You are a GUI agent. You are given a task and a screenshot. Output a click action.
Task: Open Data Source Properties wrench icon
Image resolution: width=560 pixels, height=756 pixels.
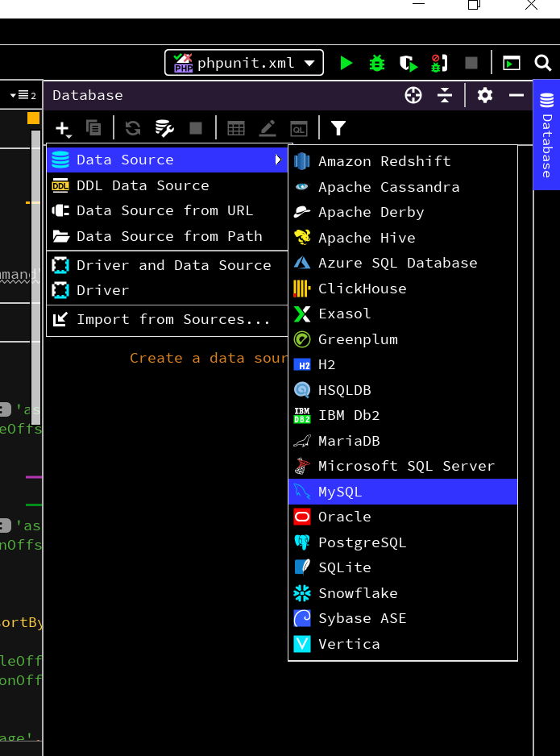(x=164, y=128)
